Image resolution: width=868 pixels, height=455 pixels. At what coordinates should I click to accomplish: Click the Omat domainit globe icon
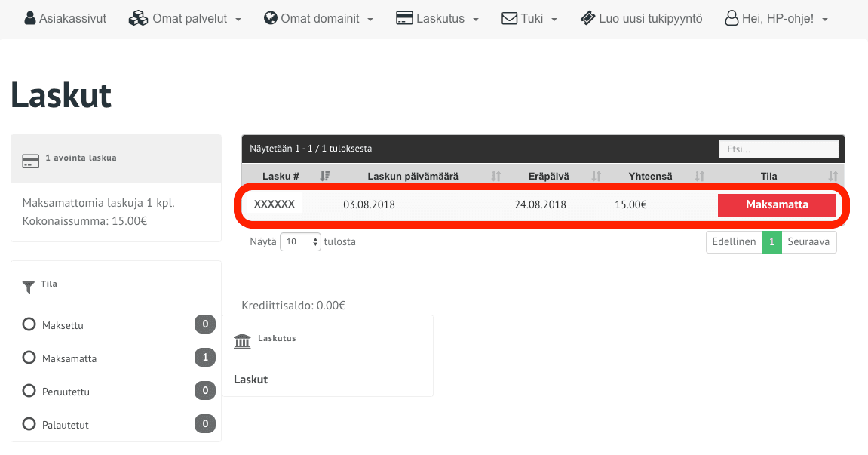click(x=271, y=18)
